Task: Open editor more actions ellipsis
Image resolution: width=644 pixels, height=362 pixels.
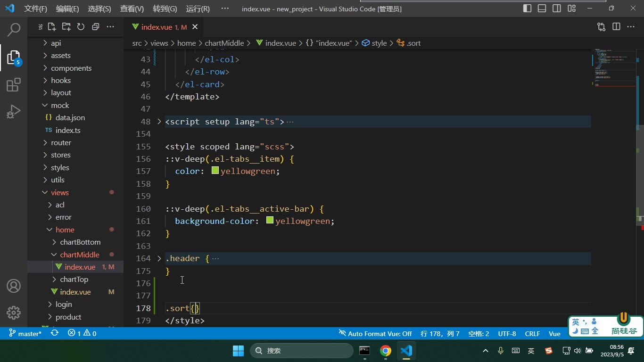Action: [x=631, y=27]
